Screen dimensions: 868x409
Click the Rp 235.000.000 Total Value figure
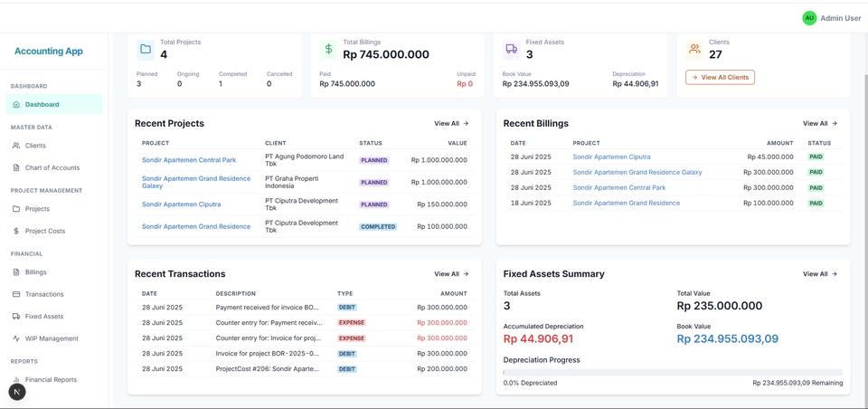pos(719,306)
